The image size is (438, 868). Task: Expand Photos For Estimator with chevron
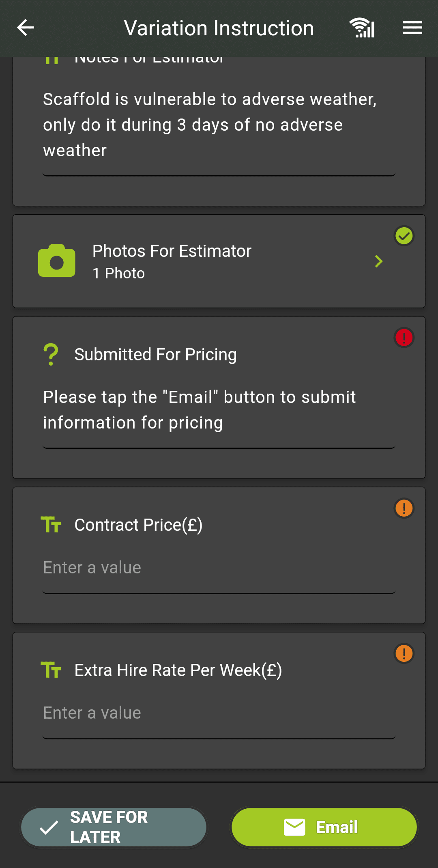[x=379, y=261]
